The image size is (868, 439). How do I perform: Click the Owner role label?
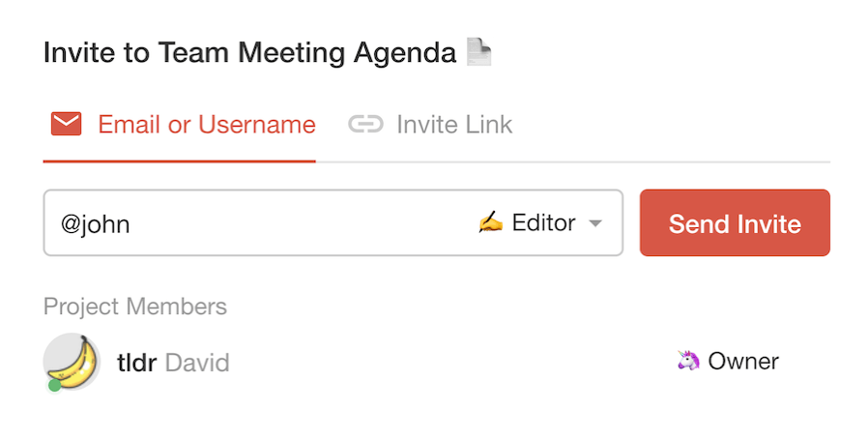pyautogui.click(x=743, y=362)
